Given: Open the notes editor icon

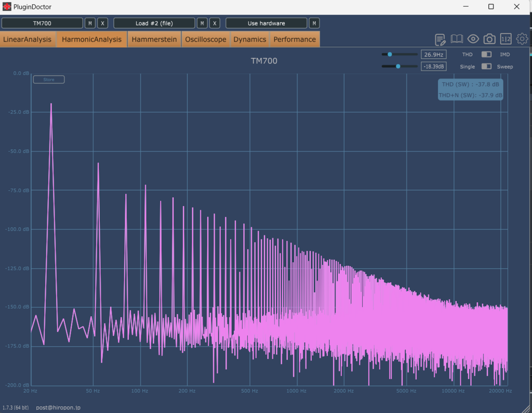Looking at the screenshot, I should coord(440,40).
